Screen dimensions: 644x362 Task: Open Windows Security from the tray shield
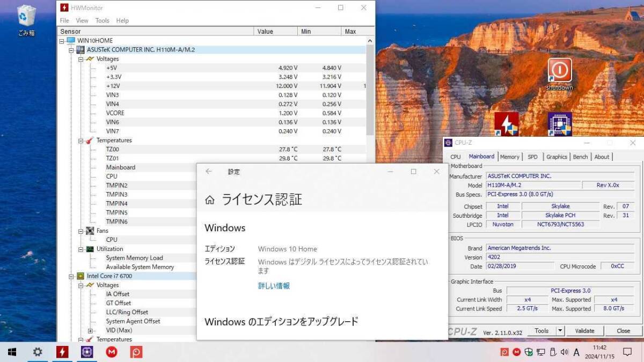(528, 352)
